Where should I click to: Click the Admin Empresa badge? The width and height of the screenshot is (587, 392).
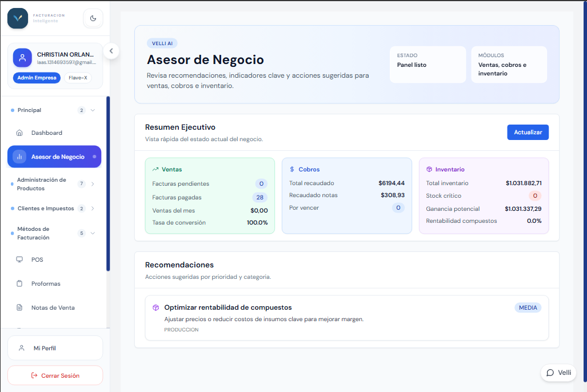37,78
